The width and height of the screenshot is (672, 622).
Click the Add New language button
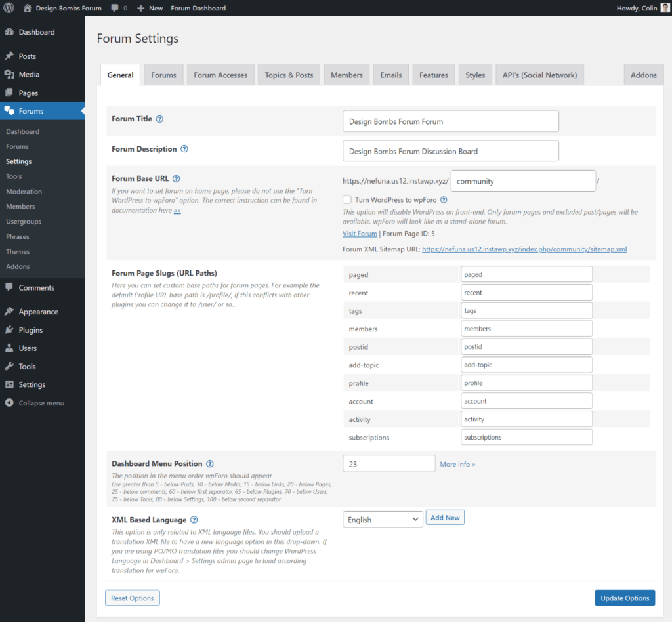pyautogui.click(x=445, y=518)
